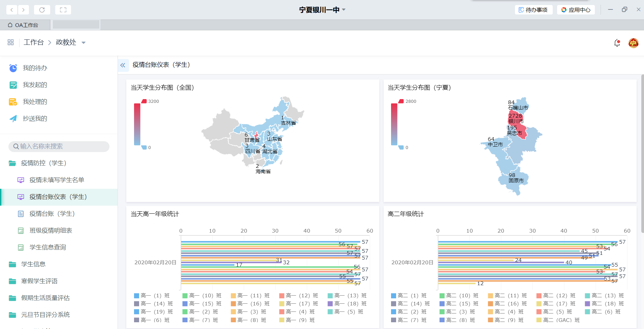Expand the 宁夏银川一中 title dropdown

click(x=344, y=9)
